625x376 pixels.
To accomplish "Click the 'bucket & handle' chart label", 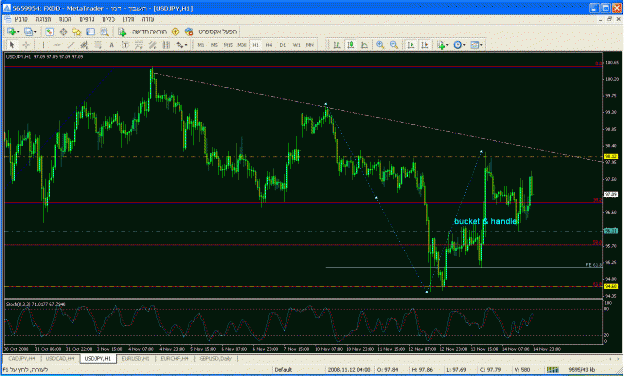I will pos(486,221).
